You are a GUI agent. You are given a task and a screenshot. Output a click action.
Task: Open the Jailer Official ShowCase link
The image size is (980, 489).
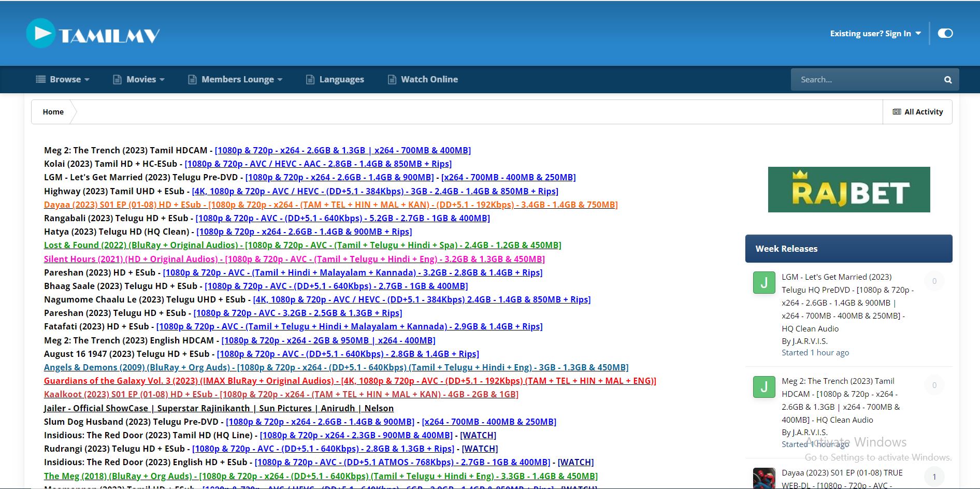[x=219, y=408]
